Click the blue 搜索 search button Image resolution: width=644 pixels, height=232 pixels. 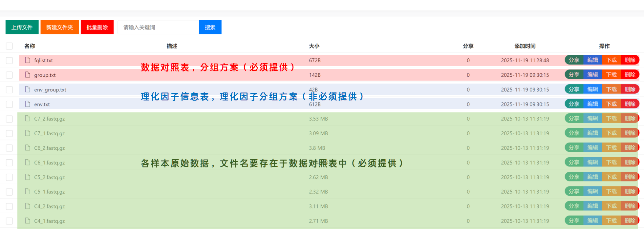210,27
